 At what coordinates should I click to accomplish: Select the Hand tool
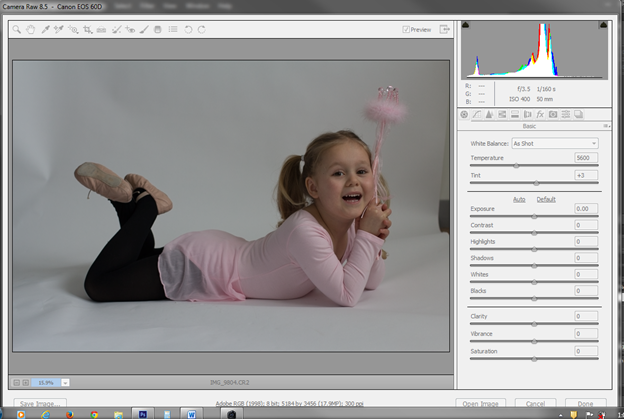(x=31, y=30)
